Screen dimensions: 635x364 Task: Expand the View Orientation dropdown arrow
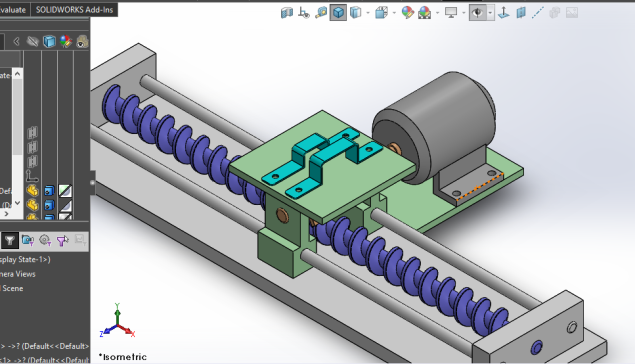pos(394,13)
